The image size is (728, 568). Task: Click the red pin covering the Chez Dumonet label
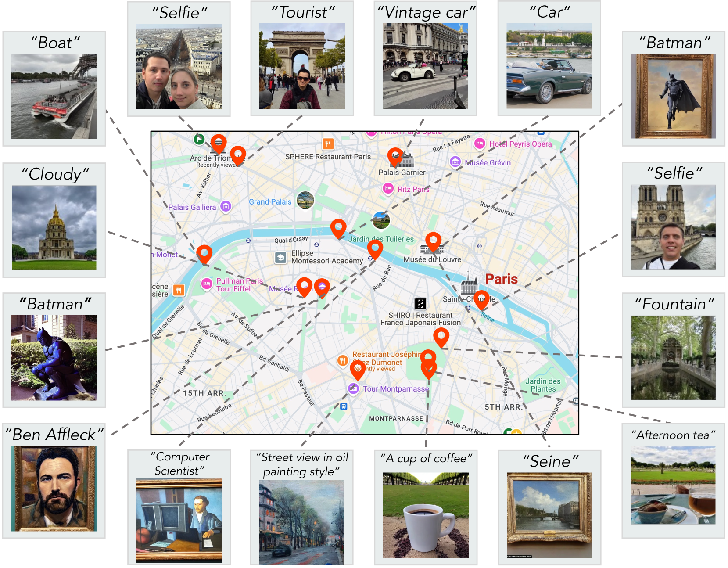coord(358,370)
